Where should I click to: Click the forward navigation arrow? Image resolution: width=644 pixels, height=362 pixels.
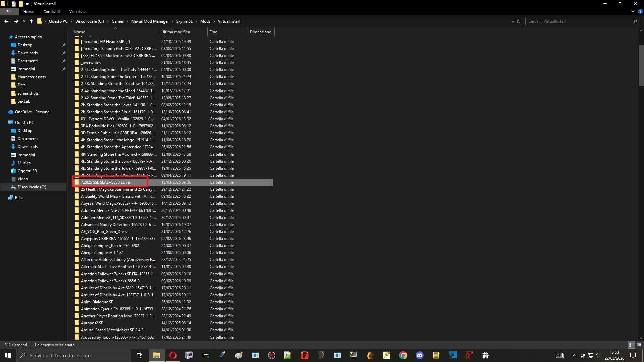[x=16, y=21]
